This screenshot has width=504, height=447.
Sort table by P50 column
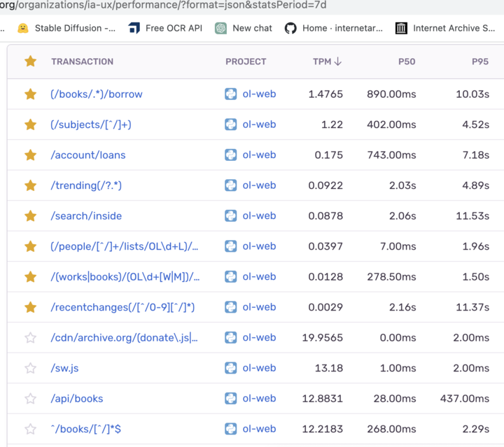point(407,62)
